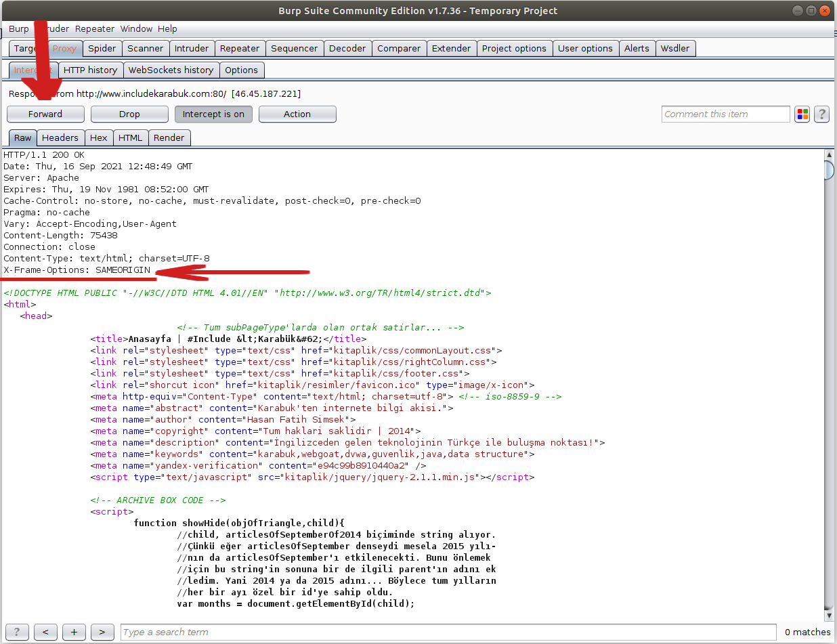The width and height of the screenshot is (837, 644).
Task: Switch to the Spider tab
Action: click(x=103, y=49)
